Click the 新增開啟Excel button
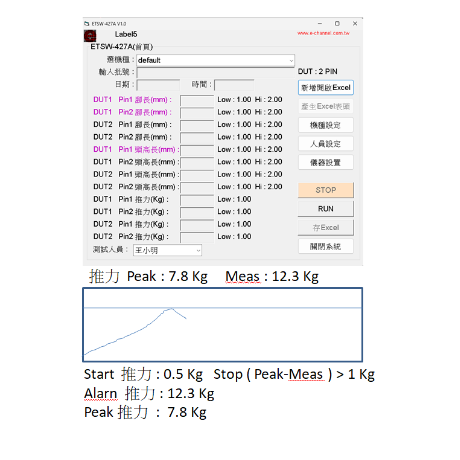Image resolution: width=460 pixels, height=460 pixels. pyautogui.click(x=326, y=88)
